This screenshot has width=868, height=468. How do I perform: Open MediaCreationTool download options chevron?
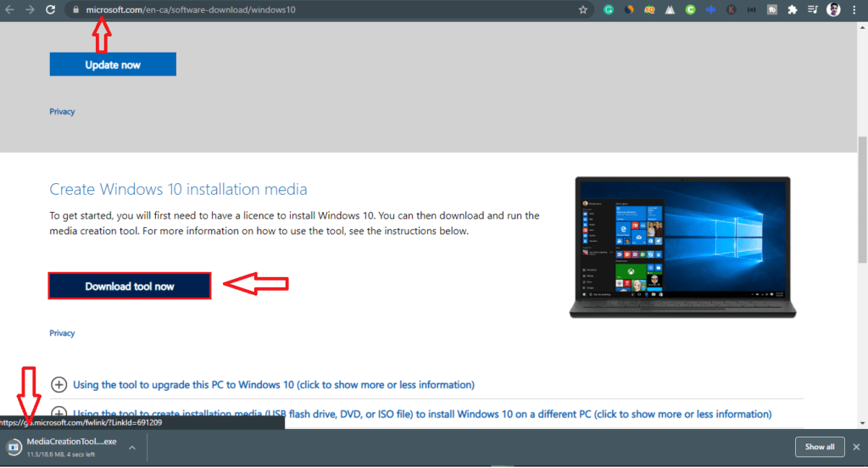click(x=132, y=448)
